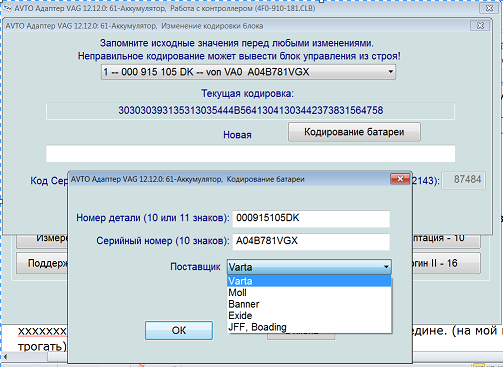Click the Кодирование батареи button
This screenshot has width=503, height=367.
(354, 132)
